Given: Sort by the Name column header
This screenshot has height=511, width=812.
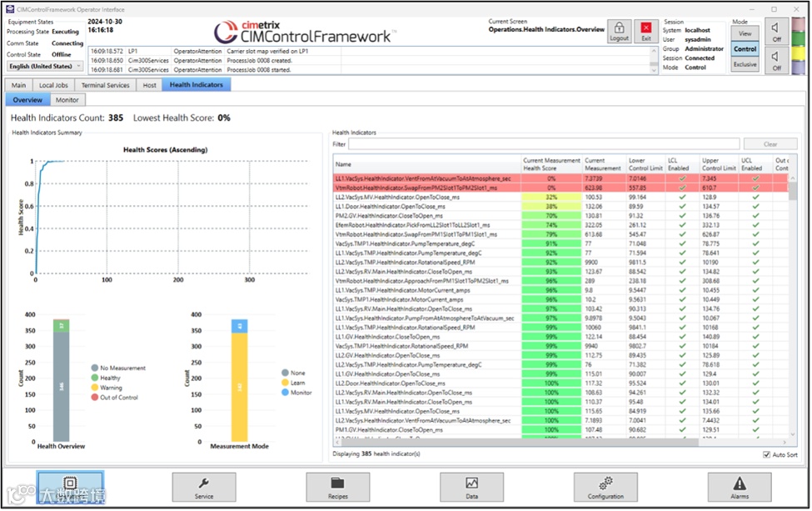Looking at the screenshot, I should 426,164.
